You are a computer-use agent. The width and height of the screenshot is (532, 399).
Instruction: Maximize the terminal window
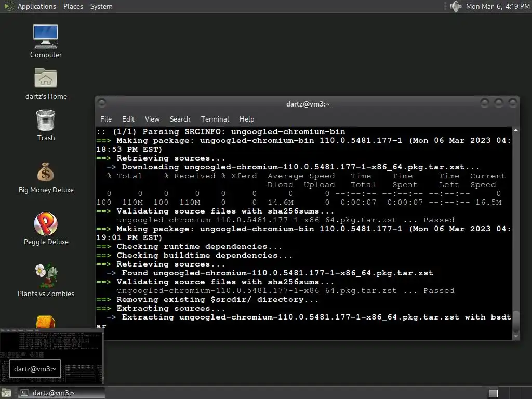coord(498,102)
